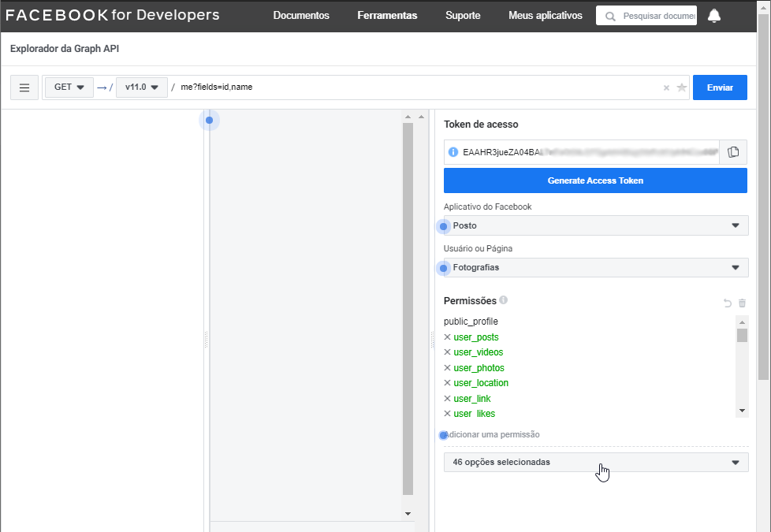Click the user_likes permission label
Image resolution: width=771 pixels, height=532 pixels.
pyautogui.click(x=474, y=414)
